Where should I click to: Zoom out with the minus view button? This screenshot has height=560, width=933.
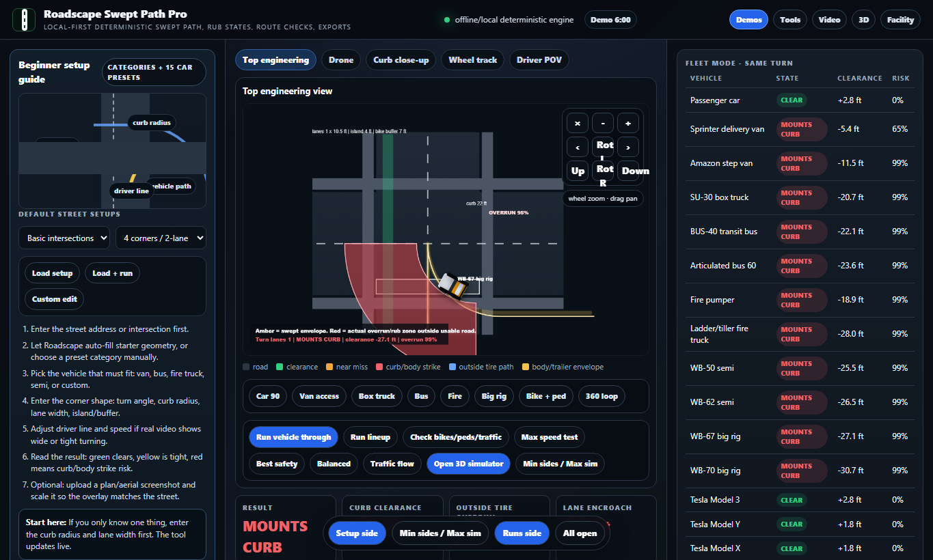click(x=603, y=123)
